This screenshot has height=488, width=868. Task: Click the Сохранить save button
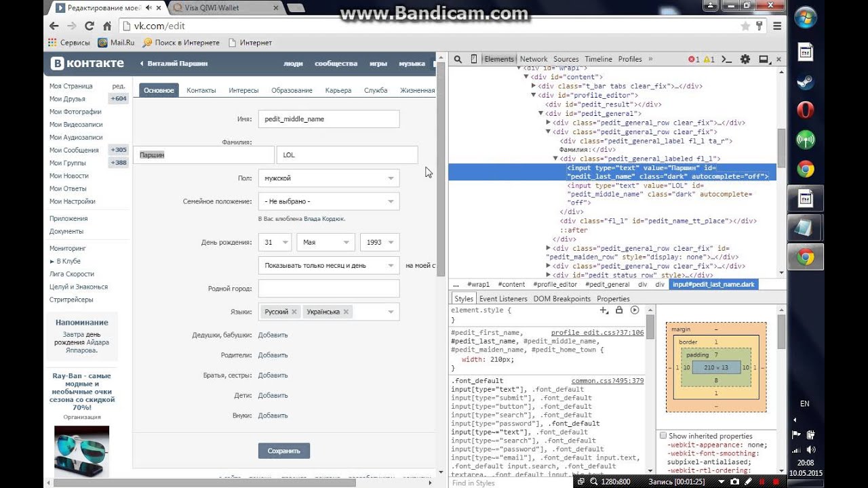pyautogui.click(x=284, y=451)
